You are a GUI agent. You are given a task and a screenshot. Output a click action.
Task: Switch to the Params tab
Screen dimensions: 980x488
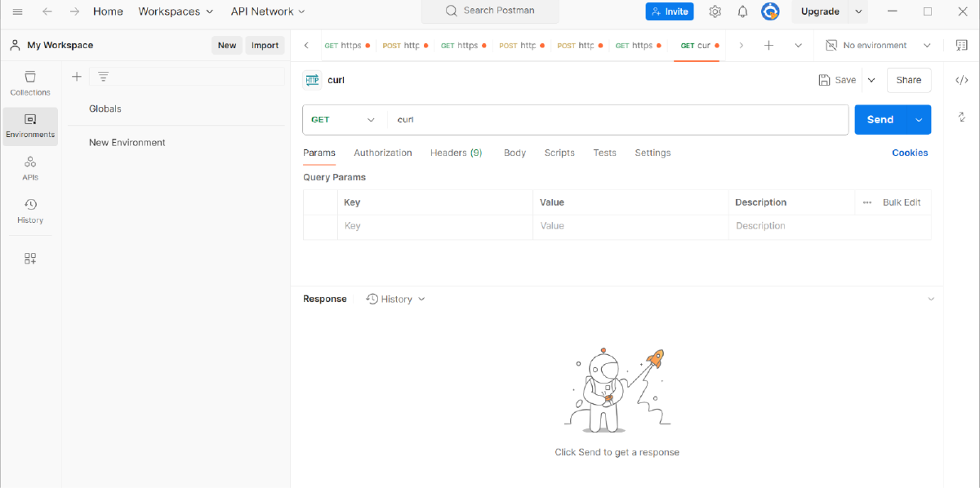[319, 153]
